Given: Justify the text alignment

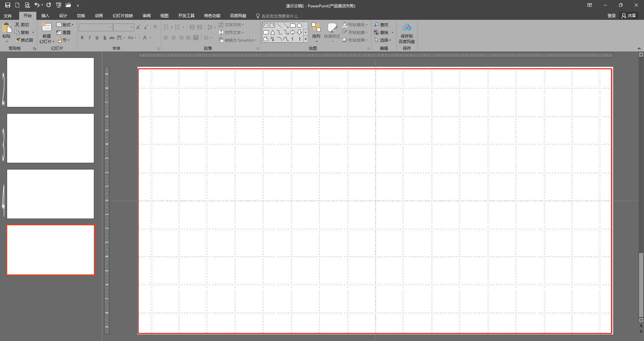Looking at the screenshot, I should pos(188,38).
